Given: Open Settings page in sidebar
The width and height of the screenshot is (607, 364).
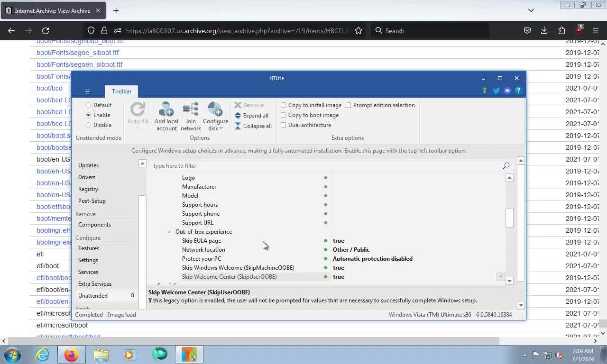Looking at the screenshot, I should 88,260.
